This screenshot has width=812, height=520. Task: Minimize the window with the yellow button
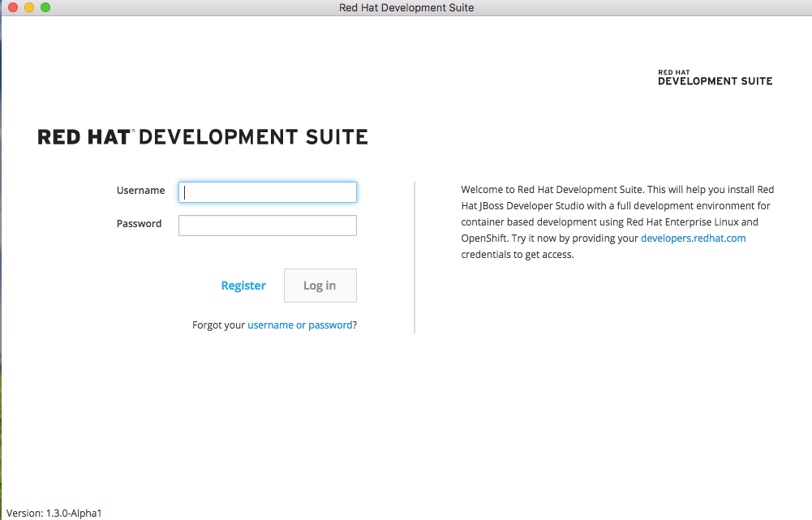[29, 7]
